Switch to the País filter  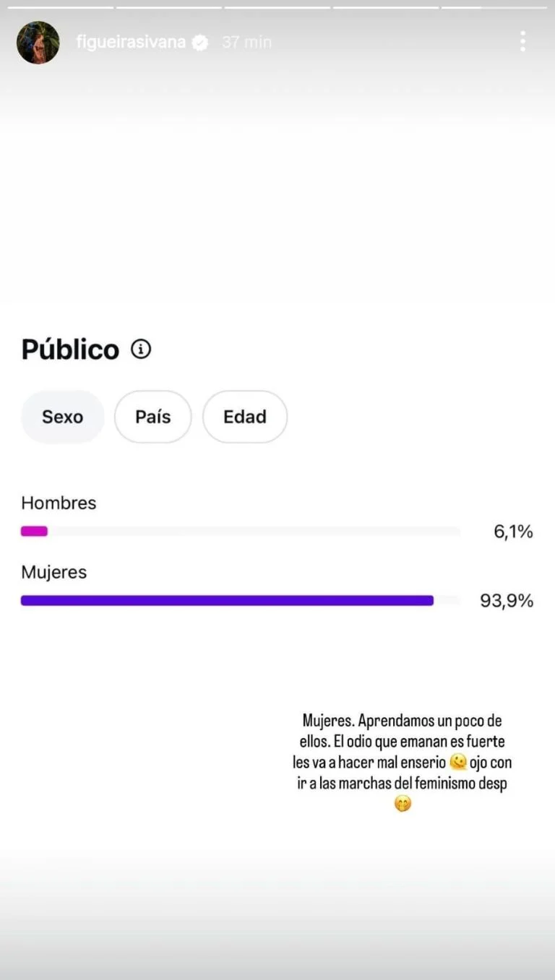[152, 417]
